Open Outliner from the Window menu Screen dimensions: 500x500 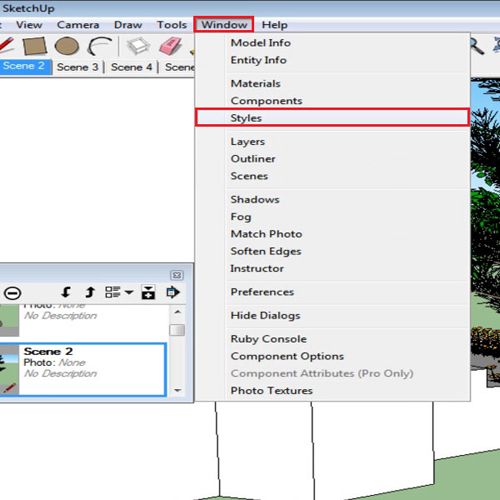click(x=333, y=159)
